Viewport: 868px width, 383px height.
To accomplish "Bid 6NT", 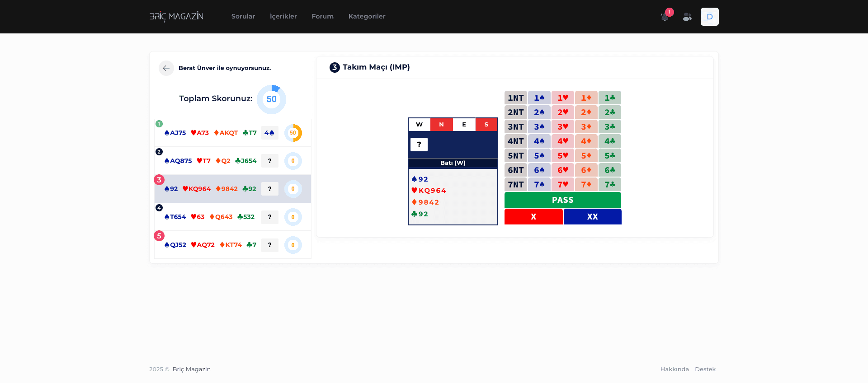I will coord(516,170).
